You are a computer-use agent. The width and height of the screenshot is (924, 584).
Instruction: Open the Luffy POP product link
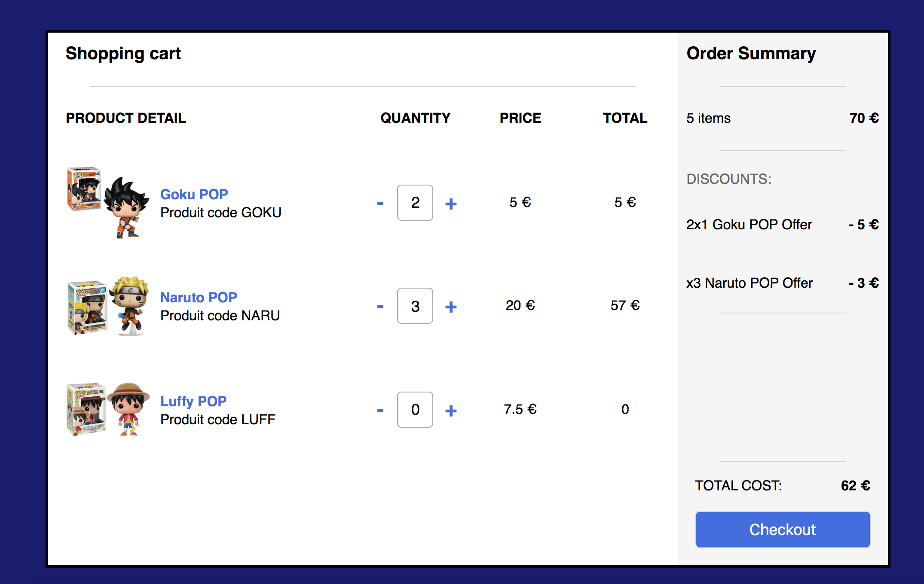193,401
